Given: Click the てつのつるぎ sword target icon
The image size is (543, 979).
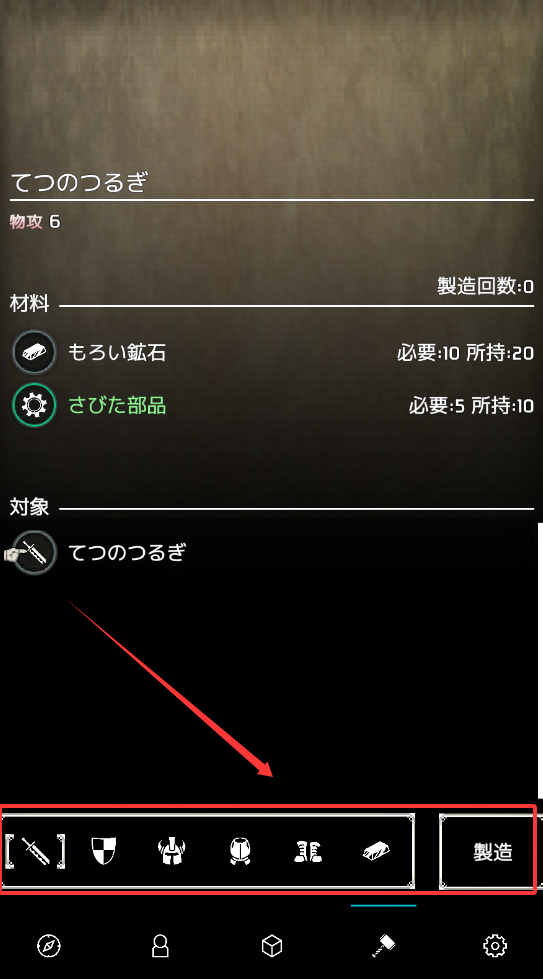Looking at the screenshot, I should click(34, 553).
